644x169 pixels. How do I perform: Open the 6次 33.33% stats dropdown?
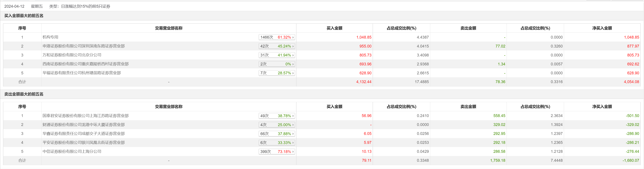[x=277, y=143]
